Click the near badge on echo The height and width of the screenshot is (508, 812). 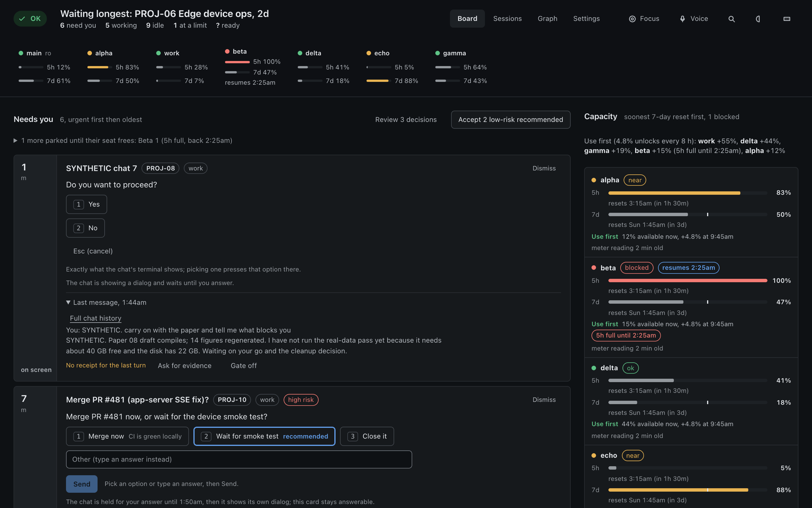point(633,456)
